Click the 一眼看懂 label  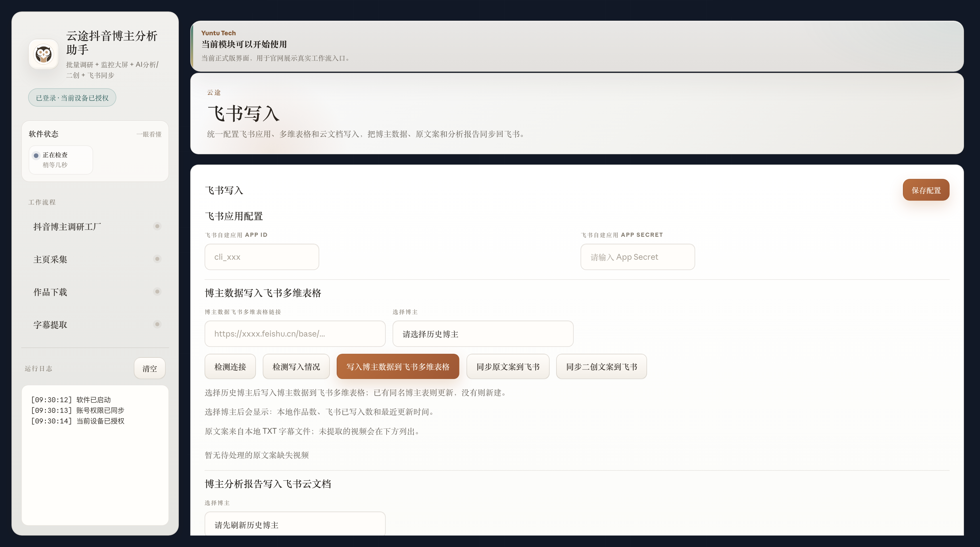tap(149, 134)
